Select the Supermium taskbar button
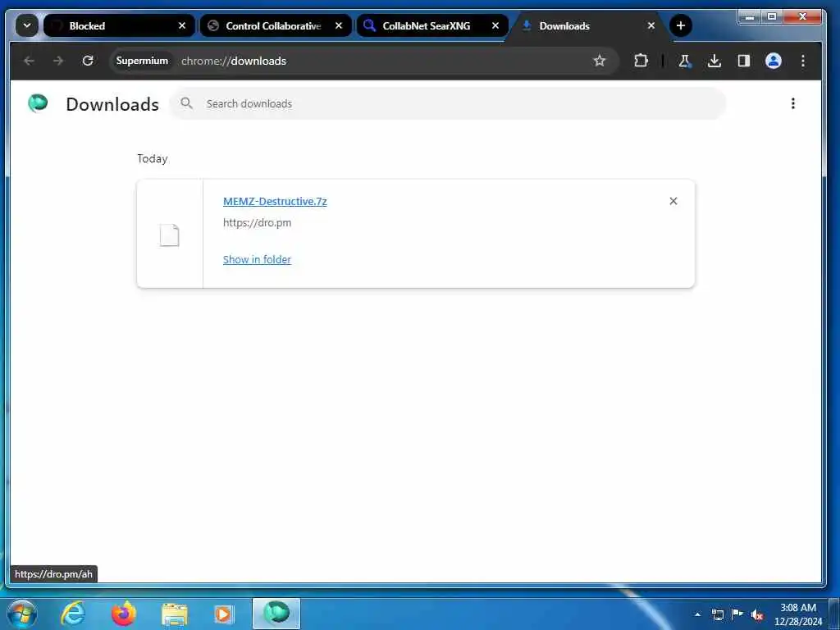 click(x=276, y=614)
